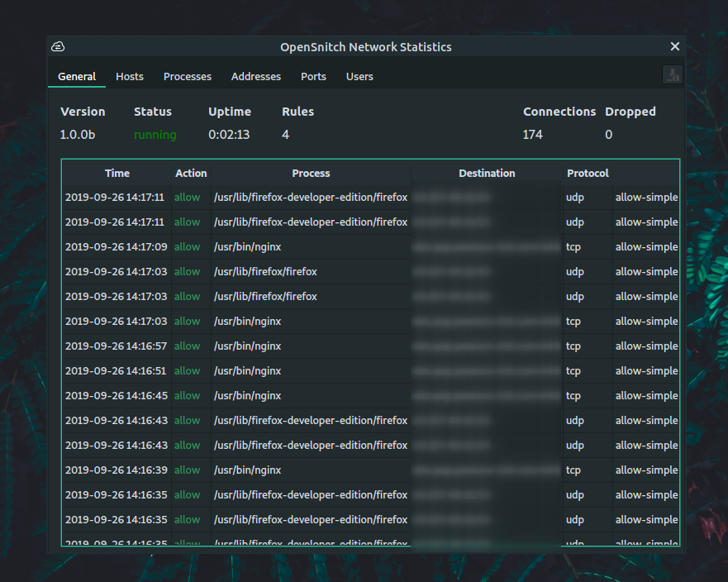
Task: Click the tcp cell in 14:16:39 row
Action: [573, 470]
